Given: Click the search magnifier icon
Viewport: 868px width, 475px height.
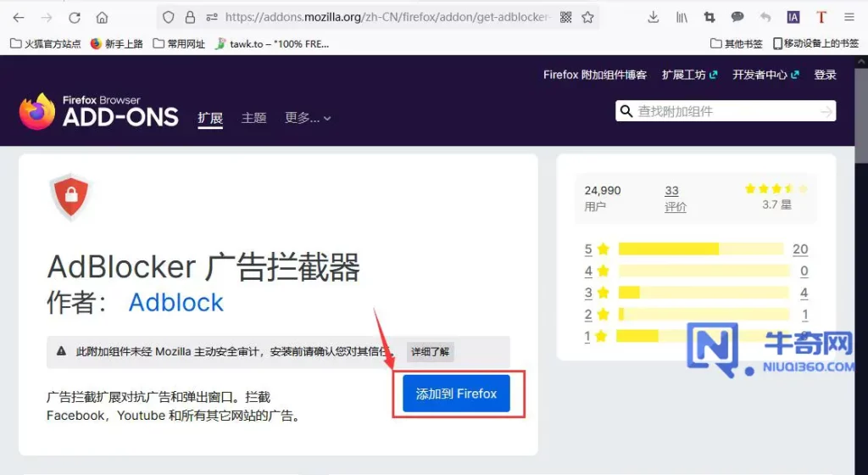Looking at the screenshot, I should coord(626,111).
